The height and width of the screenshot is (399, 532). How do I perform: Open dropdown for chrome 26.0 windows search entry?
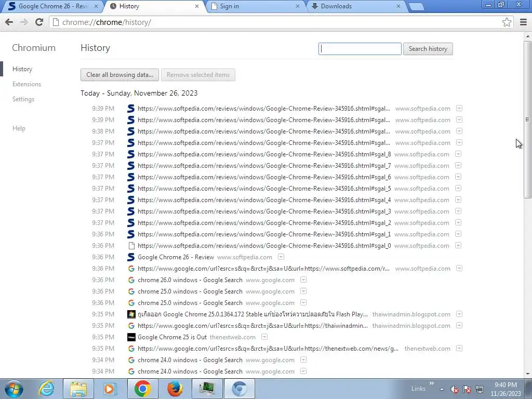coord(303,280)
